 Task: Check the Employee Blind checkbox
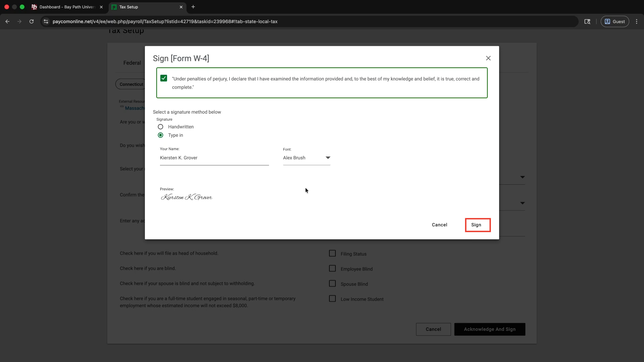click(x=332, y=268)
